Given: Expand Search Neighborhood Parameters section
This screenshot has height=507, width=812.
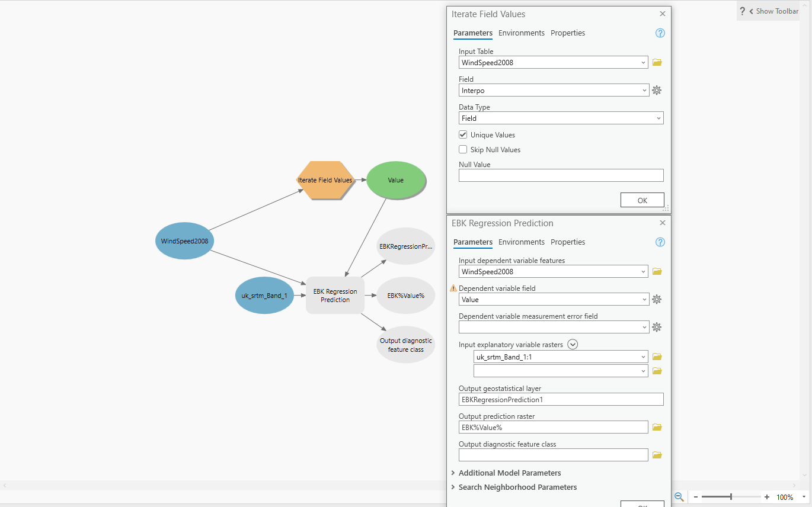Looking at the screenshot, I should pyautogui.click(x=453, y=487).
